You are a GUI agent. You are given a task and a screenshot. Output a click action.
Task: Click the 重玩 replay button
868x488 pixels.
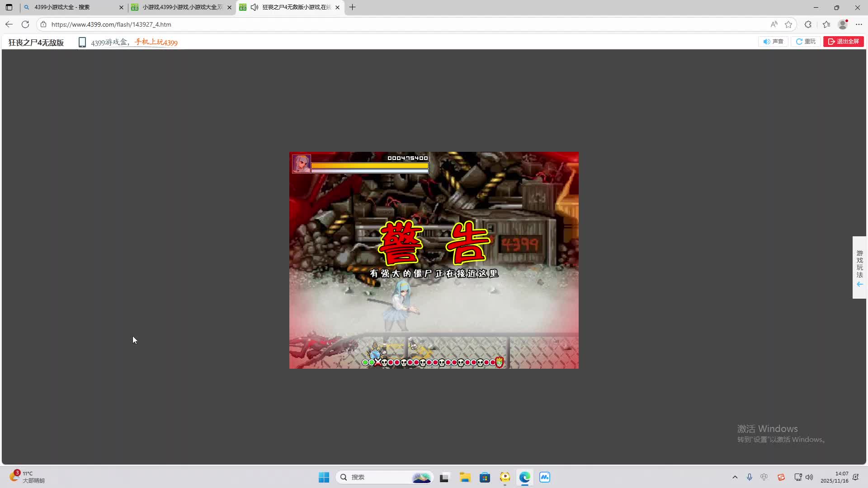(x=806, y=42)
